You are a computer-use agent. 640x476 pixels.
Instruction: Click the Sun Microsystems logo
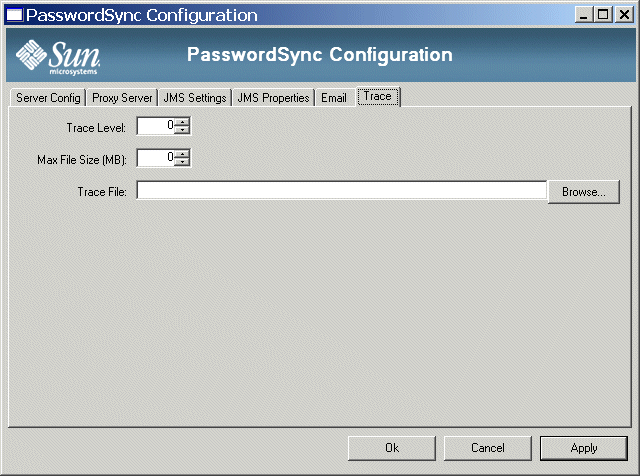click(58, 57)
